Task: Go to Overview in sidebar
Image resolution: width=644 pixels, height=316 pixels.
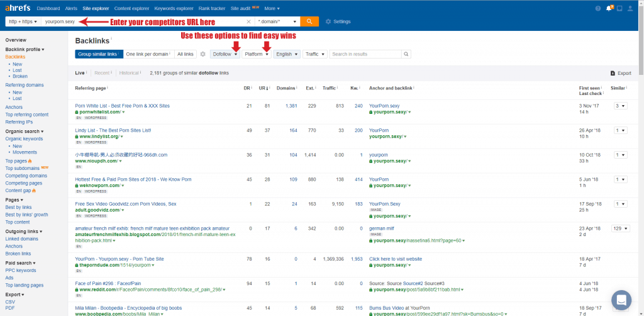Action: click(x=16, y=40)
